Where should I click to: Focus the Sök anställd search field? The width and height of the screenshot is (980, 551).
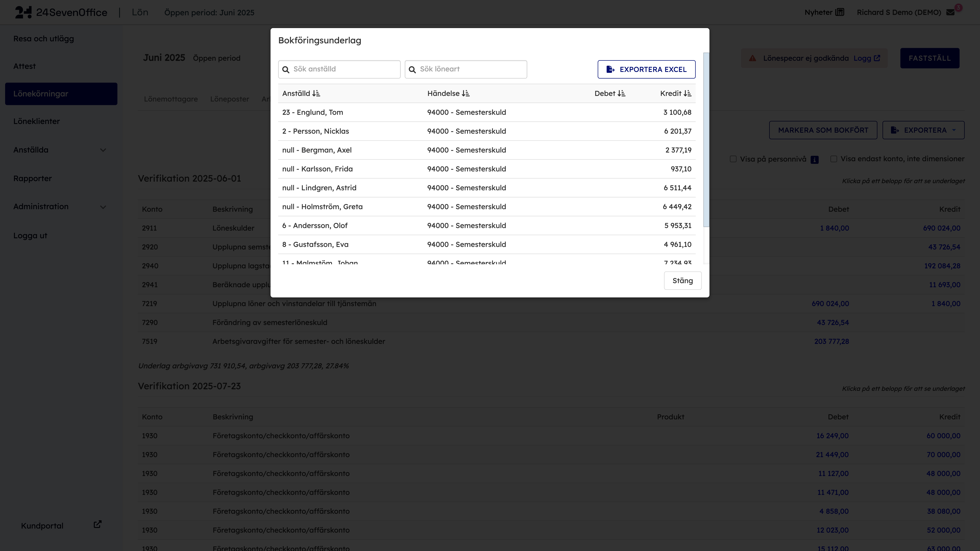339,69
